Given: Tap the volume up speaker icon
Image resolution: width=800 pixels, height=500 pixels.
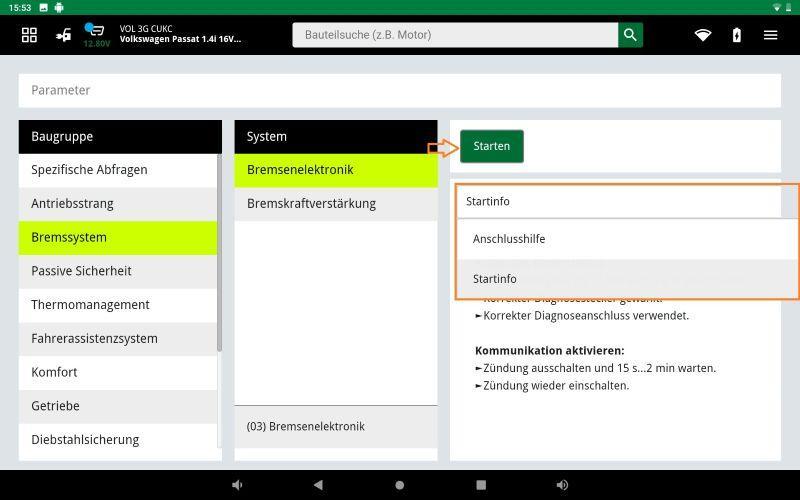Looking at the screenshot, I should pos(562,485).
